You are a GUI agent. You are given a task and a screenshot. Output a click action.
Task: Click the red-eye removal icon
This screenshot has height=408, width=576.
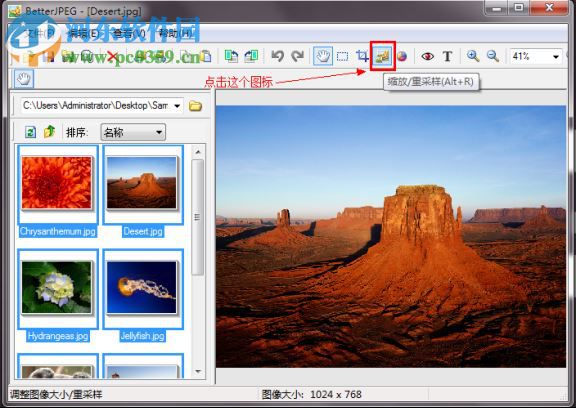428,56
